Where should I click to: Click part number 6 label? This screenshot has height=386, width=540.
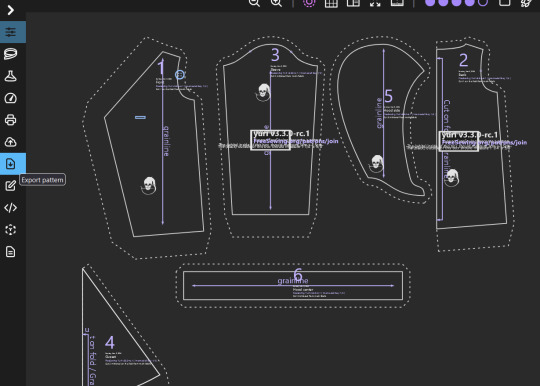[x=298, y=275]
